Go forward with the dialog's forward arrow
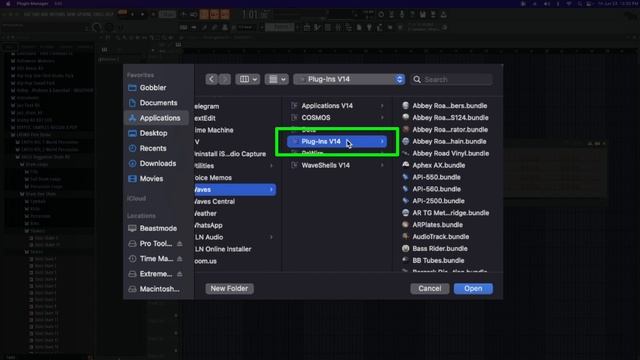 (224, 79)
